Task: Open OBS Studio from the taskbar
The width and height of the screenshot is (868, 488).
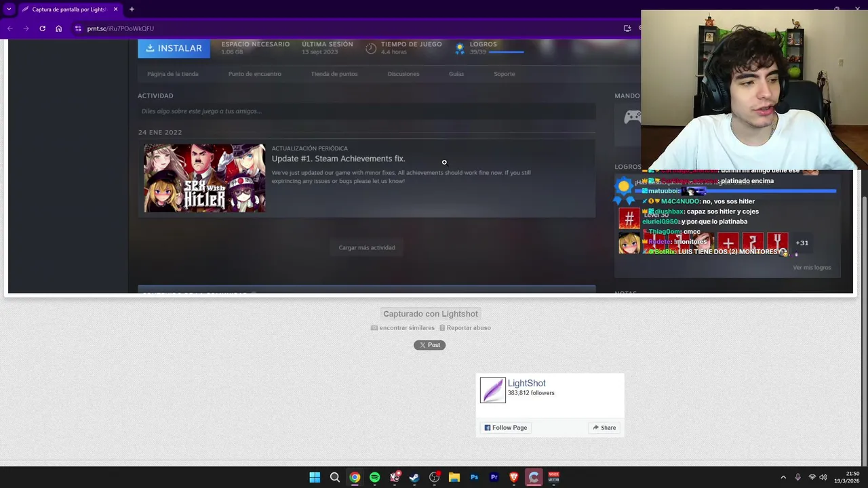Action: (435, 477)
